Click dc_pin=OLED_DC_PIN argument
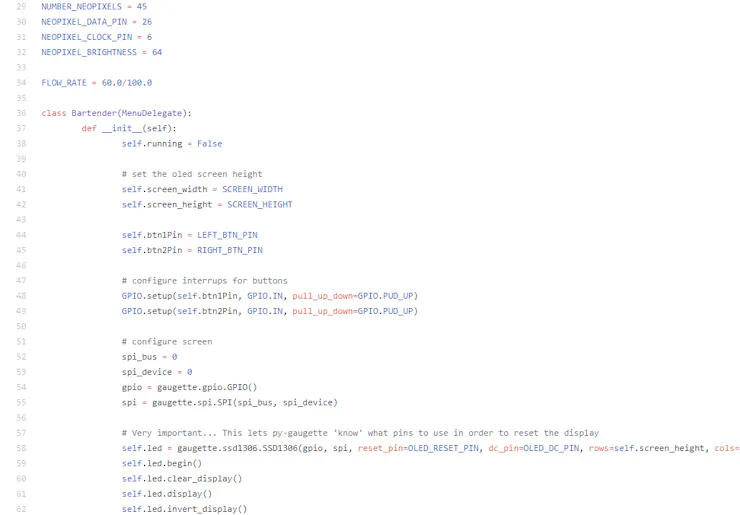 point(534,448)
